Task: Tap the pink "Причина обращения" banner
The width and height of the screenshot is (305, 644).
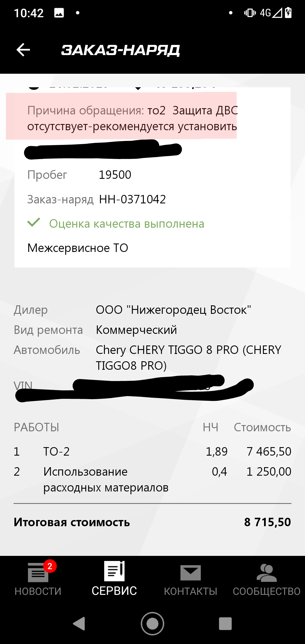Action: pos(121,116)
